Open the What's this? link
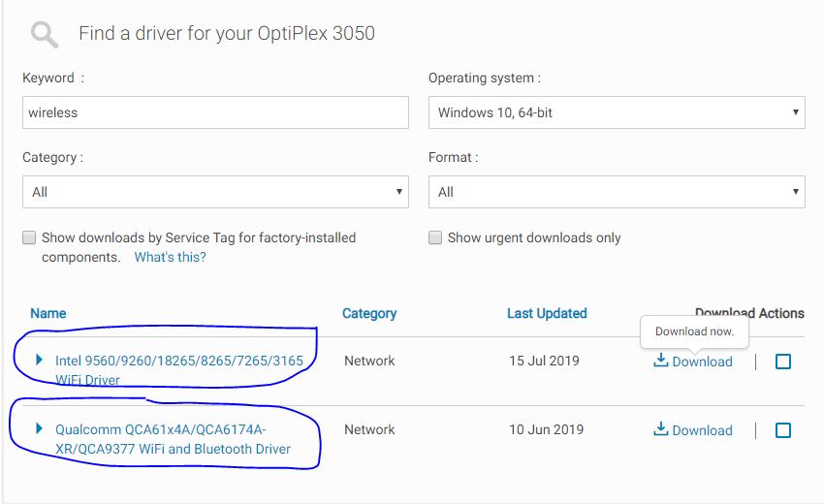The width and height of the screenshot is (824, 504). [170, 257]
